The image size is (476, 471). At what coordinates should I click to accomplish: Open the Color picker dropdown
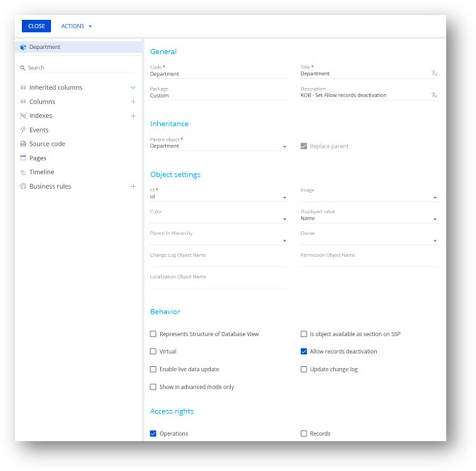pyautogui.click(x=285, y=219)
